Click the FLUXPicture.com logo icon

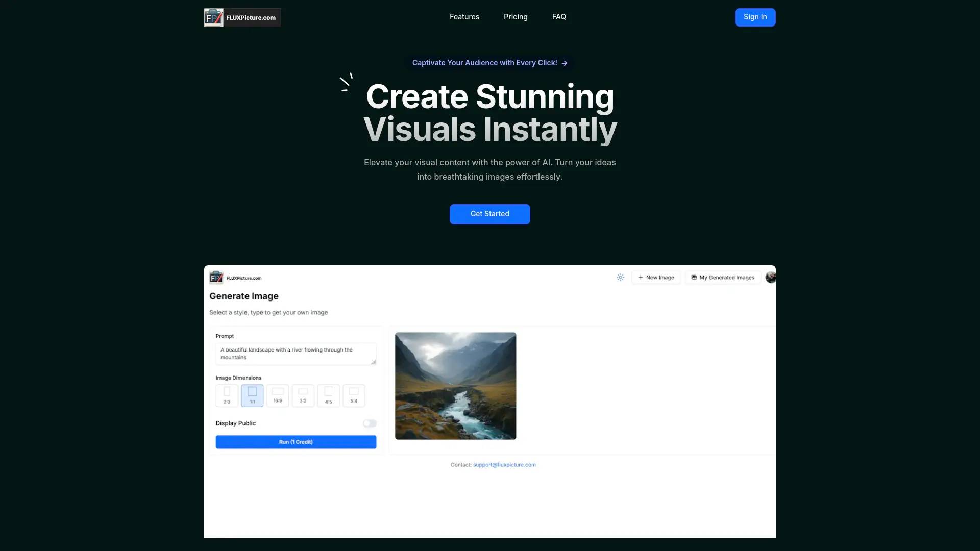(x=213, y=17)
